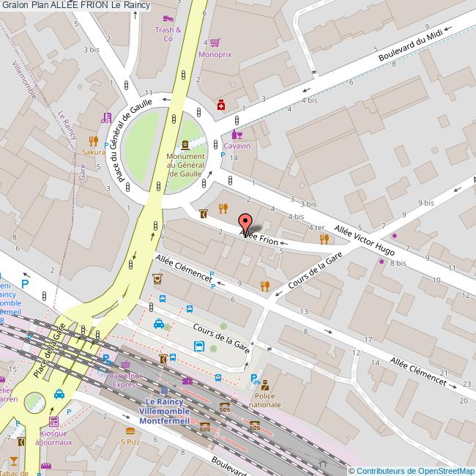Select the Sakura restaurant icon
Screen dimensions: 476x476
pyautogui.click(x=93, y=140)
